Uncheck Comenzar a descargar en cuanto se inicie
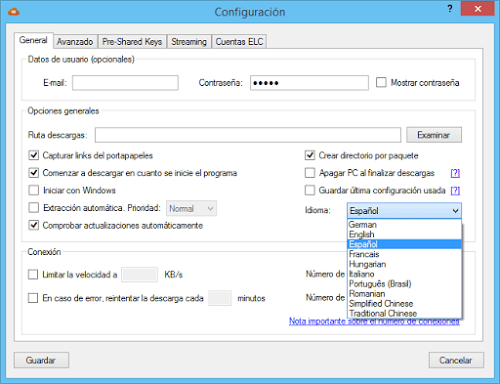Screen dimensions: 500x384 click(34, 173)
